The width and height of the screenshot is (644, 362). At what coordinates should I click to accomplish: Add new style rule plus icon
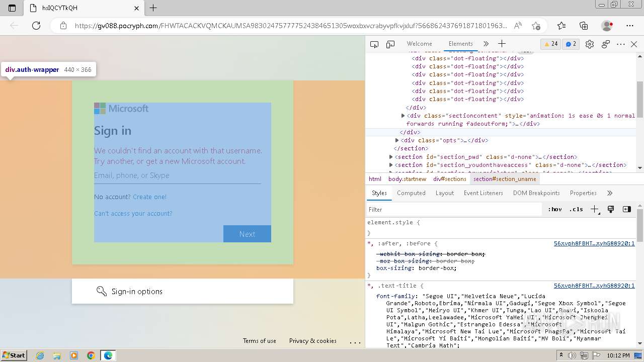click(x=595, y=209)
